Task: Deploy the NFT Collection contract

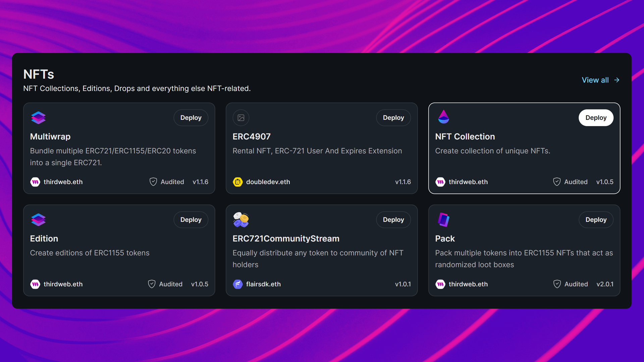Action: [596, 118]
